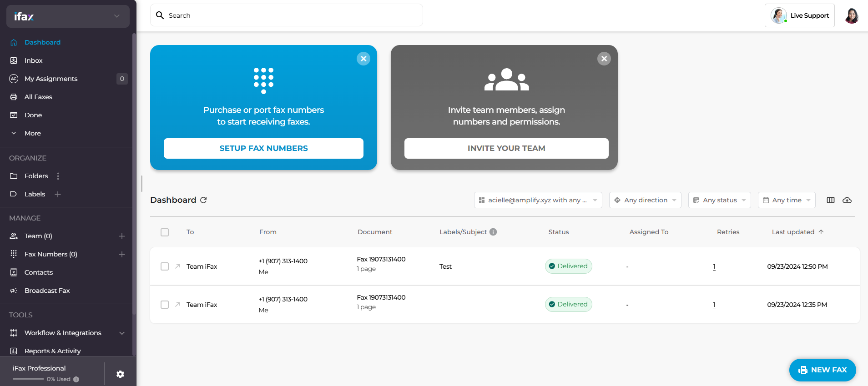This screenshot has width=868, height=386.
Task: Click the usage progress bar under iFax Professional
Action: (x=28, y=379)
